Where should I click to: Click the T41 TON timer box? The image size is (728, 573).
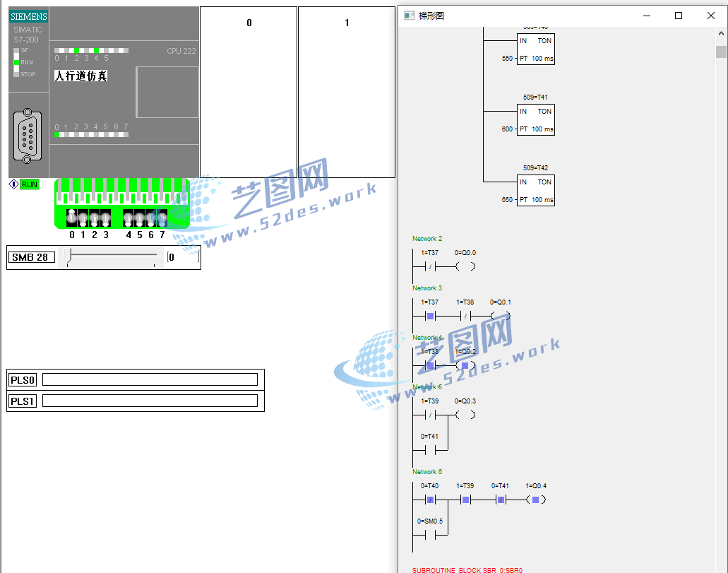click(536, 119)
